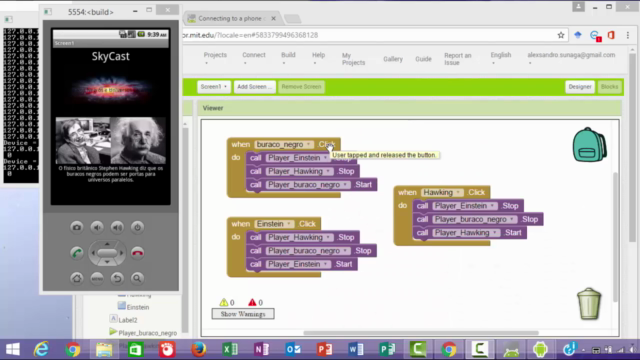The width and height of the screenshot is (640, 360).
Task: Open the Build menu
Action: pos(288,58)
